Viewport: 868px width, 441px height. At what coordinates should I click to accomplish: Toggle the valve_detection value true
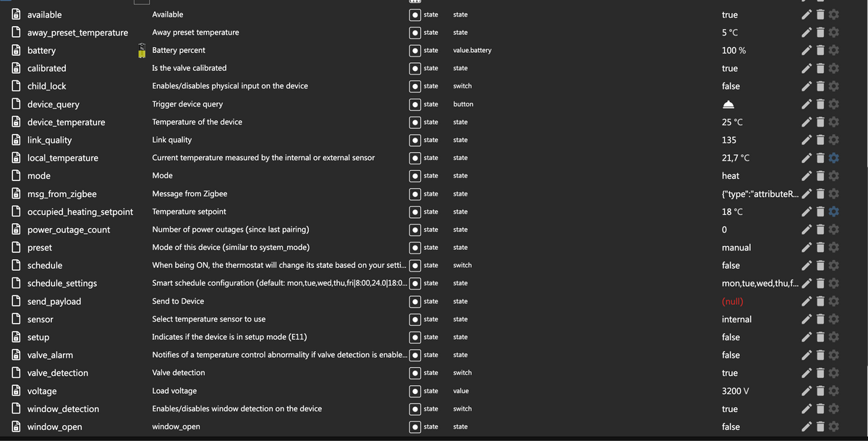pos(730,373)
